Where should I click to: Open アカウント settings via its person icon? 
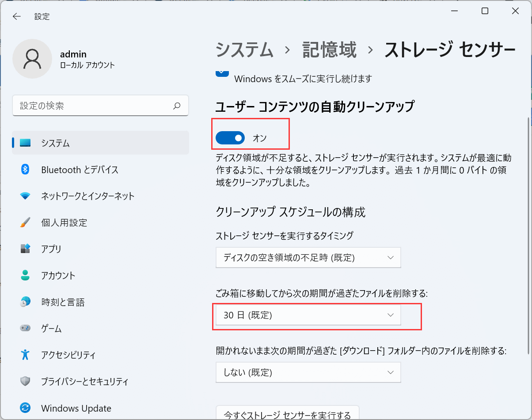tap(25, 276)
